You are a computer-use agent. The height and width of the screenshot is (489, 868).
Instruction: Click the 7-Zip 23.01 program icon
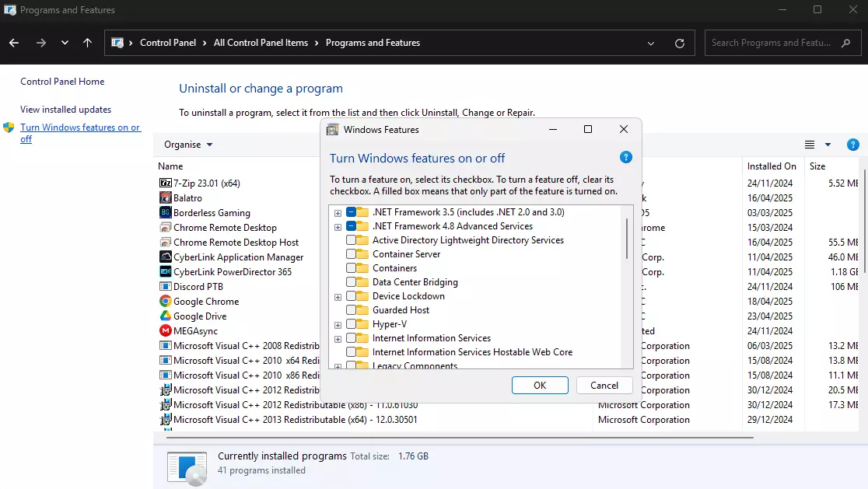click(165, 183)
